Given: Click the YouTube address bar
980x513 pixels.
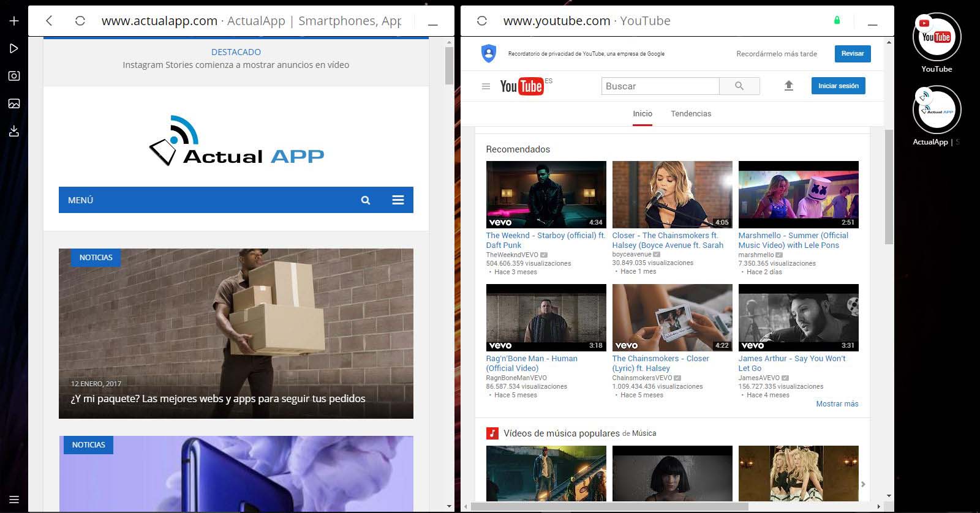Looking at the screenshot, I should click(x=587, y=21).
